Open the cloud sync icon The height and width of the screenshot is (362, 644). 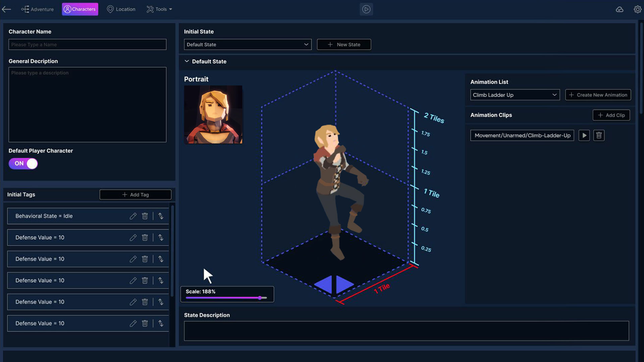click(620, 9)
